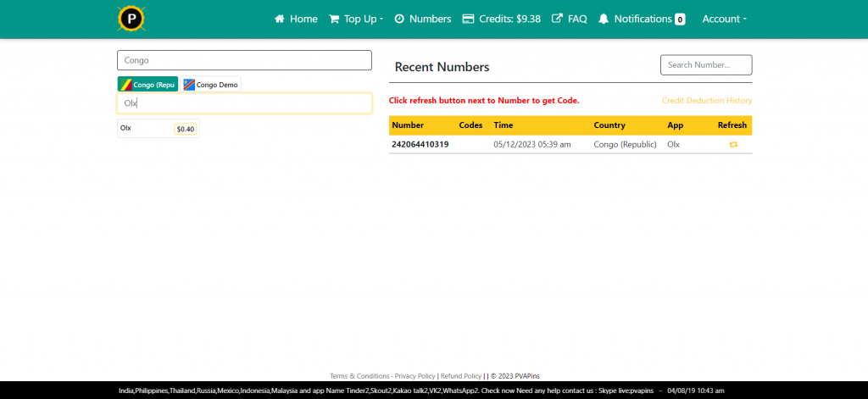Viewport: 868px width, 399px height.
Task: Open the FAQ link
Action: (x=570, y=19)
